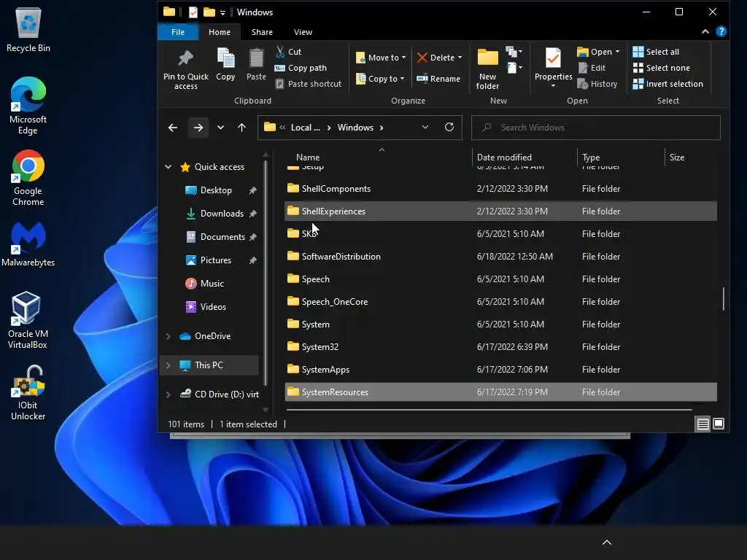Expand the This PC tree node
The height and width of the screenshot is (560, 747).
click(x=169, y=365)
